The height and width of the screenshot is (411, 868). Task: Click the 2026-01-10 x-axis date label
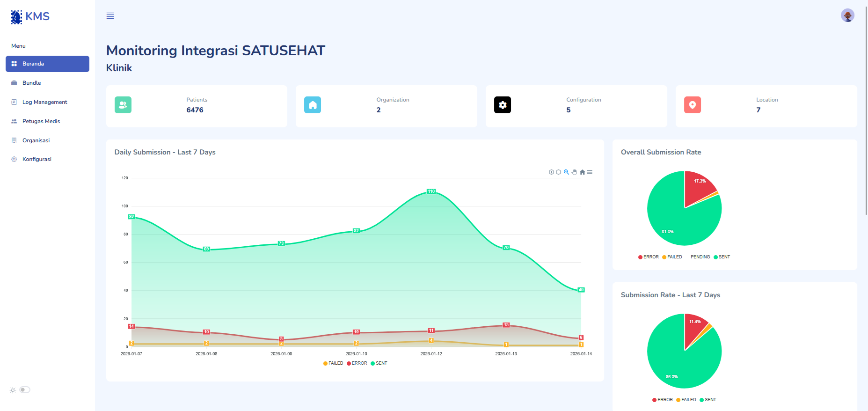[356, 354]
